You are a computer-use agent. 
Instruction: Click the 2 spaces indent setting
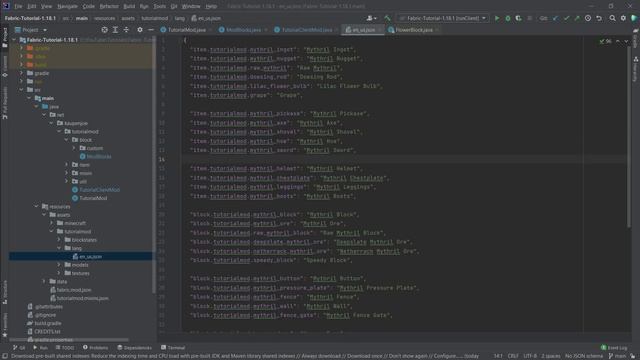551,356
